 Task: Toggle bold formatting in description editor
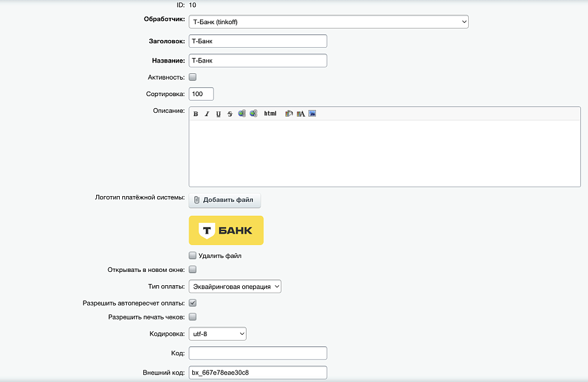click(196, 114)
